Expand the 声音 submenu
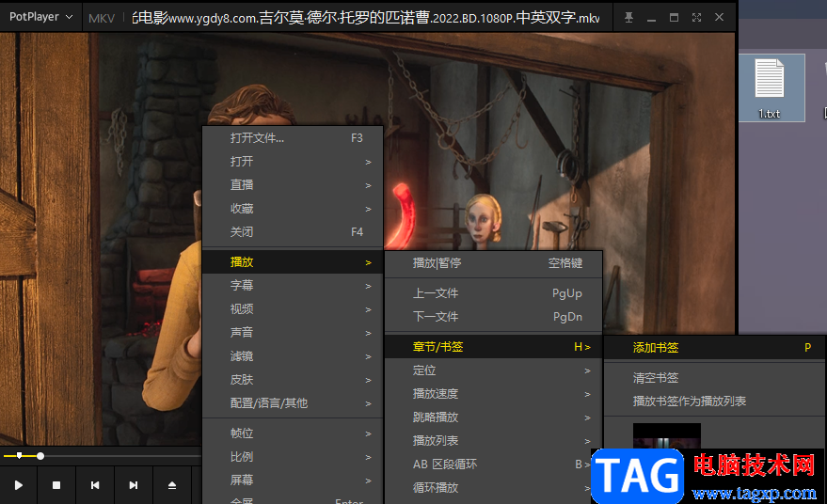827x504 pixels. click(293, 333)
